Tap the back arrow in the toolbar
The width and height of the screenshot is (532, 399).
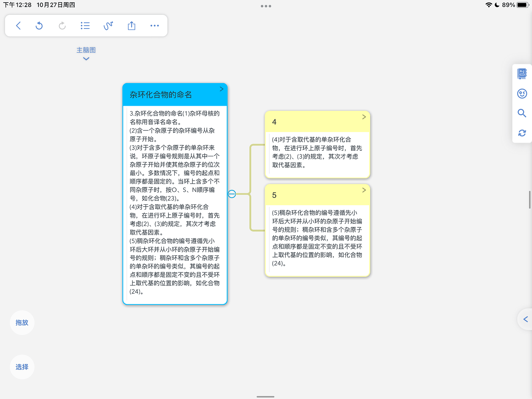pos(18,25)
